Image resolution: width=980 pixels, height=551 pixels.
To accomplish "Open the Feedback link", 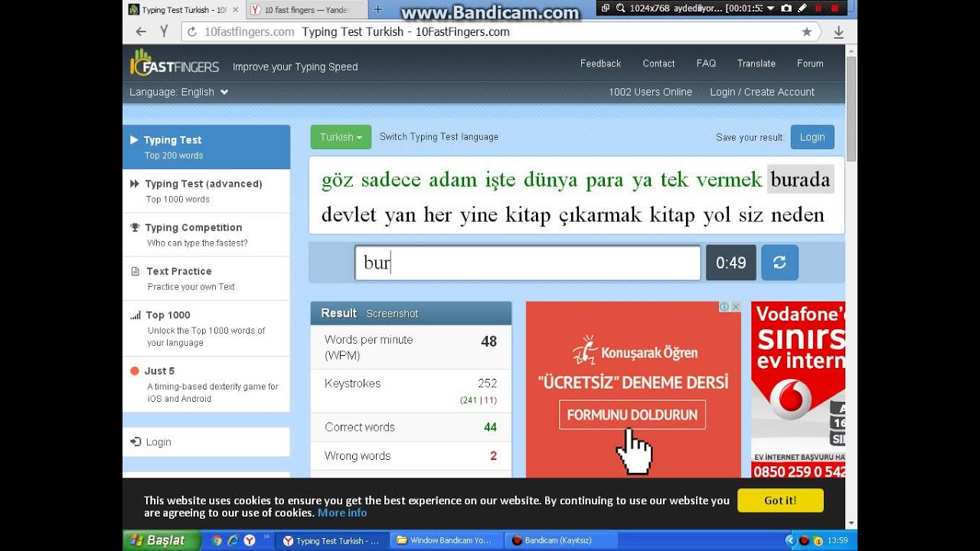I will (x=600, y=64).
